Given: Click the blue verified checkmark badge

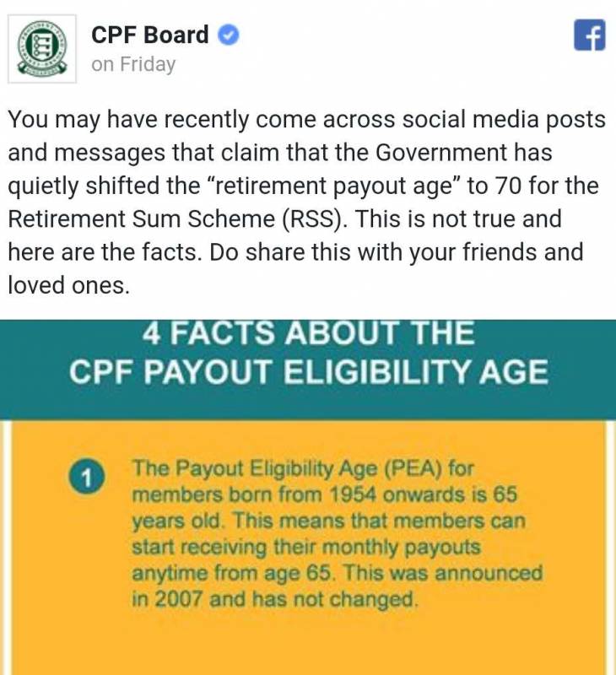Looking at the screenshot, I should (x=228, y=36).
